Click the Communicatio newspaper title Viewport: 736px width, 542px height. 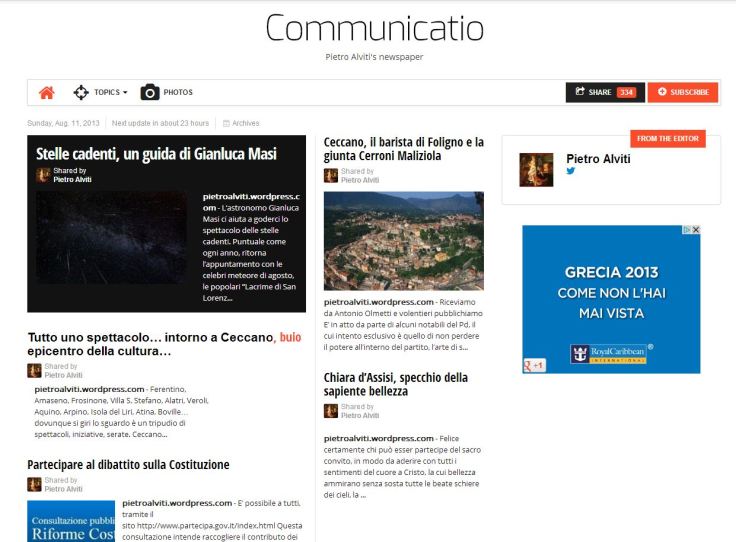click(374, 28)
